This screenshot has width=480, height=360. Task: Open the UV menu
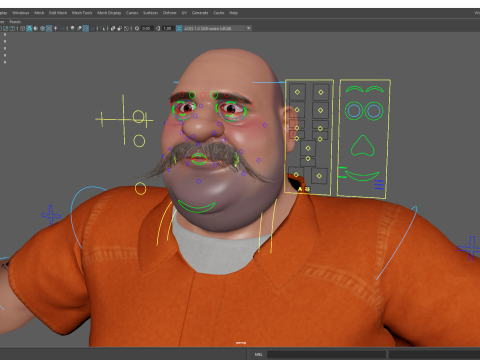point(184,13)
